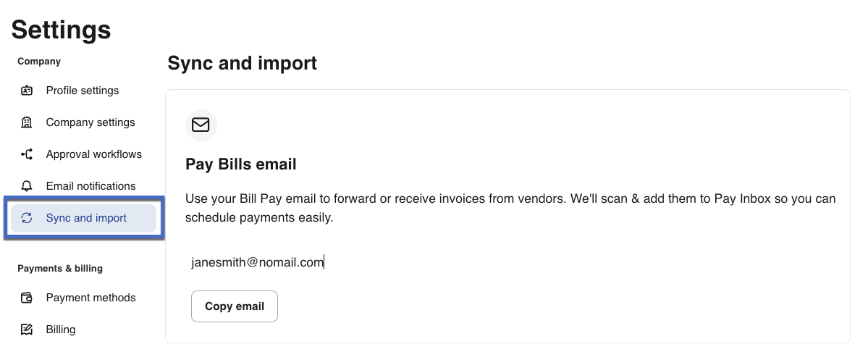Go to Company settings label
This screenshot has height=352, width=868.
90,122
